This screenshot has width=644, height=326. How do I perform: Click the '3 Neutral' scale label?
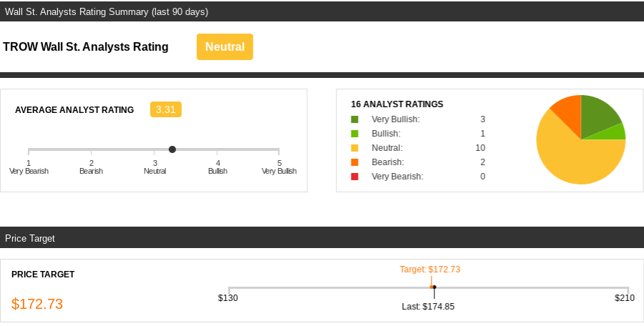pyautogui.click(x=155, y=167)
